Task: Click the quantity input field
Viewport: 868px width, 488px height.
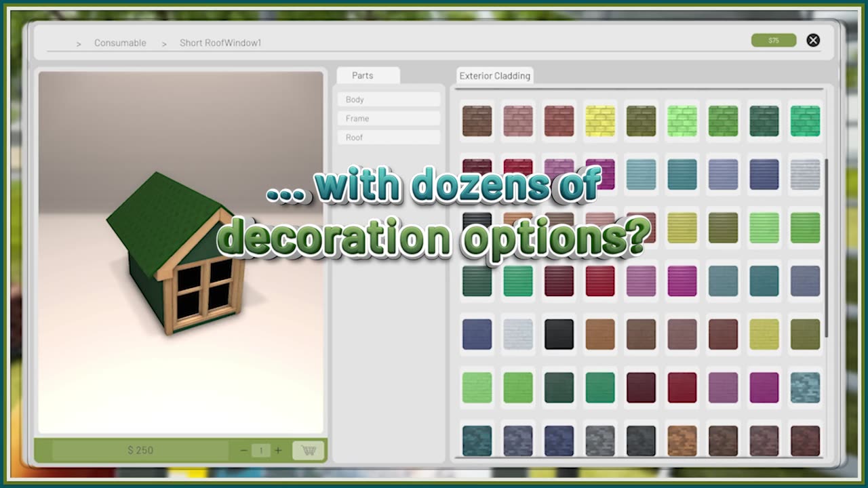Action: tap(261, 450)
